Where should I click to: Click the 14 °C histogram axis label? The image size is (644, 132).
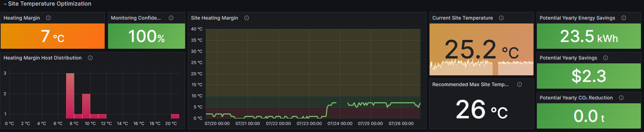122,124
